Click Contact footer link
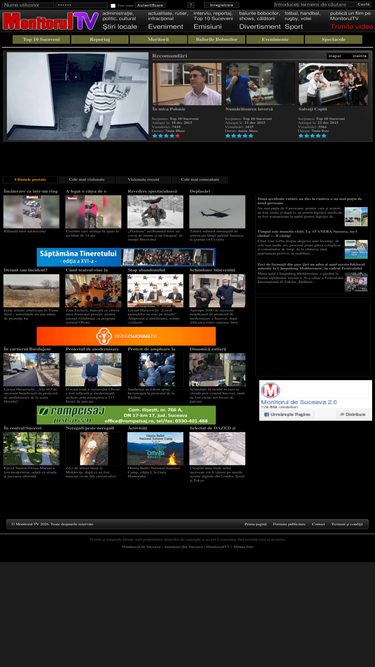375x667 pixels. pos(318,524)
